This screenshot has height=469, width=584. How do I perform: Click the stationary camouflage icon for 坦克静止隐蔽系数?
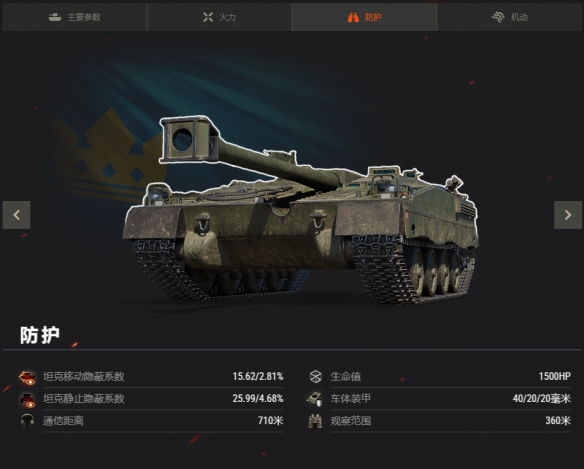[x=28, y=400]
